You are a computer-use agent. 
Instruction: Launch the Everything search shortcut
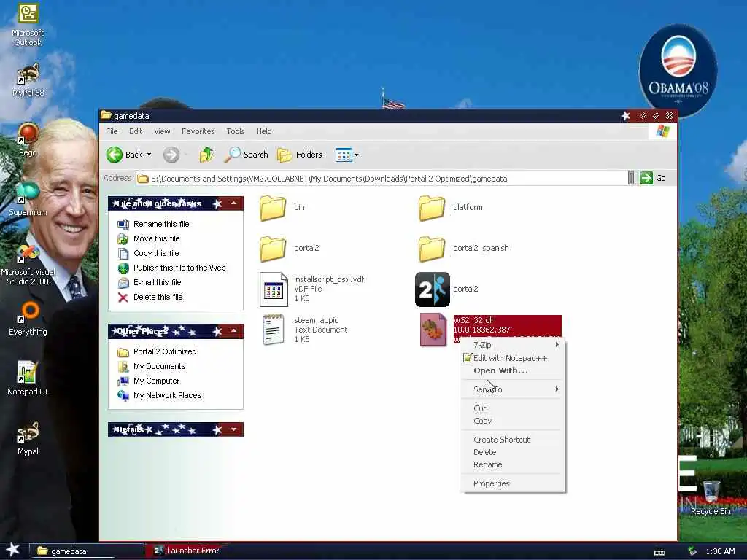[x=28, y=318]
